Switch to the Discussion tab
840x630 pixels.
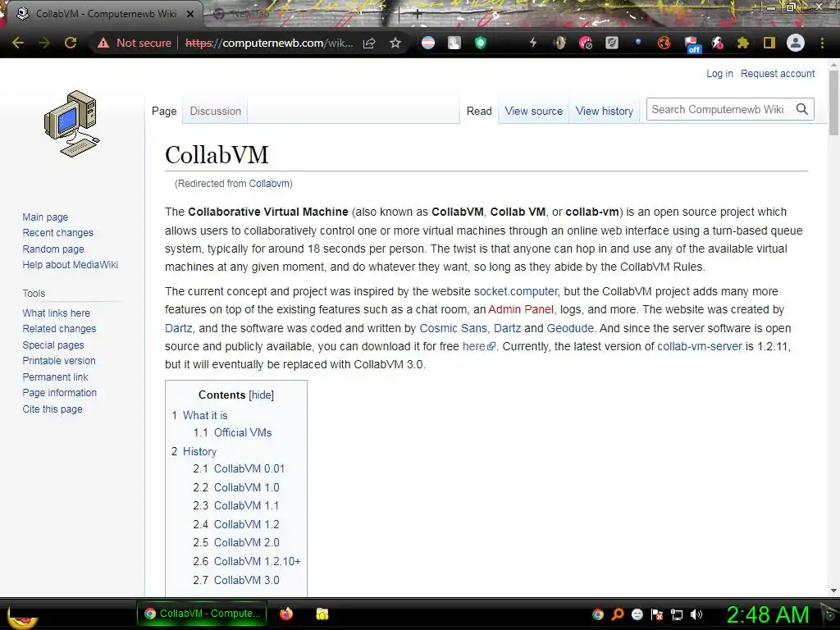tap(216, 111)
